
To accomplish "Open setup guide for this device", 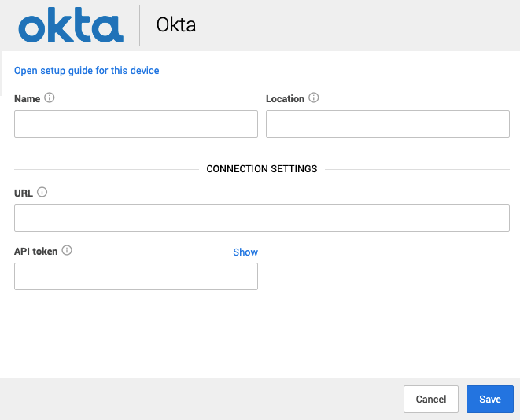I will click(87, 71).
